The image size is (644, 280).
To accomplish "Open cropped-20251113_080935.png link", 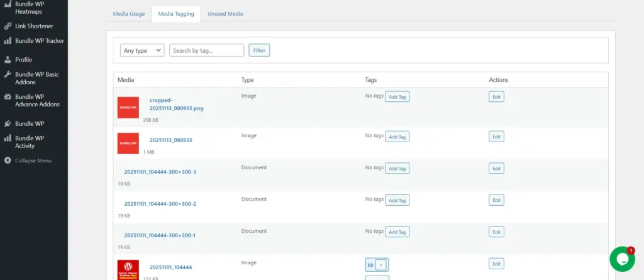I will click(176, 104).
